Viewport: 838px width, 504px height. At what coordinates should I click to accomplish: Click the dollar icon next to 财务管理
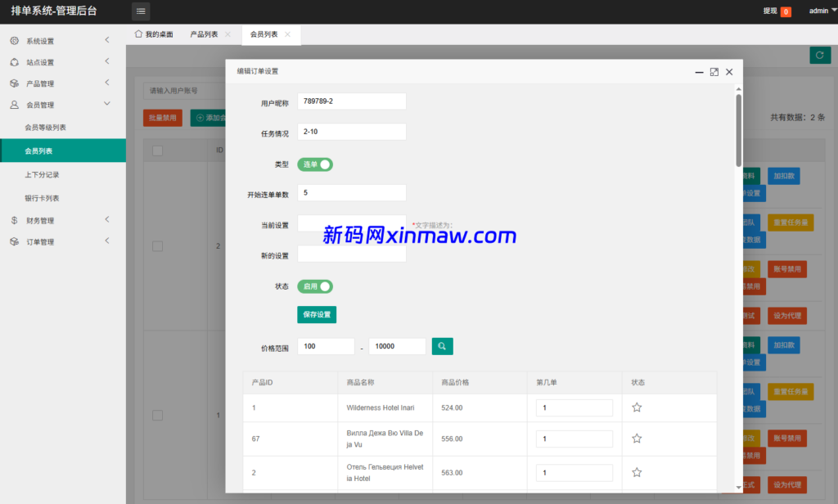[13, 219]
